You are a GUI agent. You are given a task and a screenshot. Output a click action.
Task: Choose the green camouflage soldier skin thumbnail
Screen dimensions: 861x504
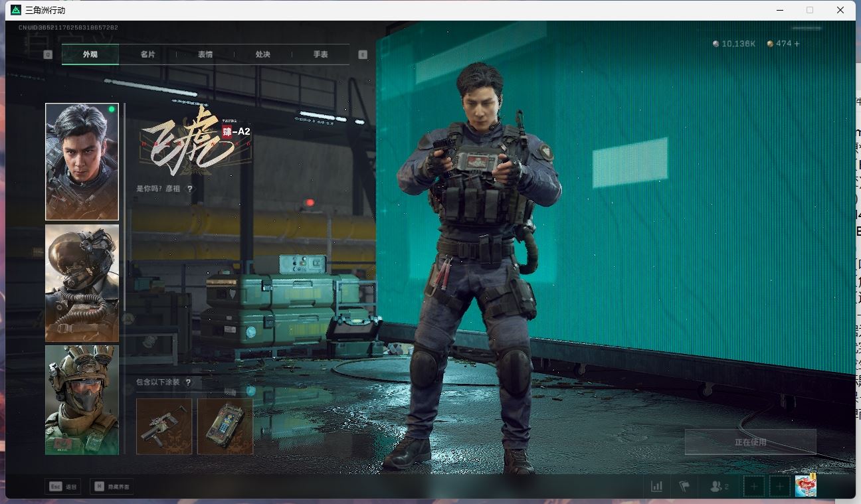82,400
